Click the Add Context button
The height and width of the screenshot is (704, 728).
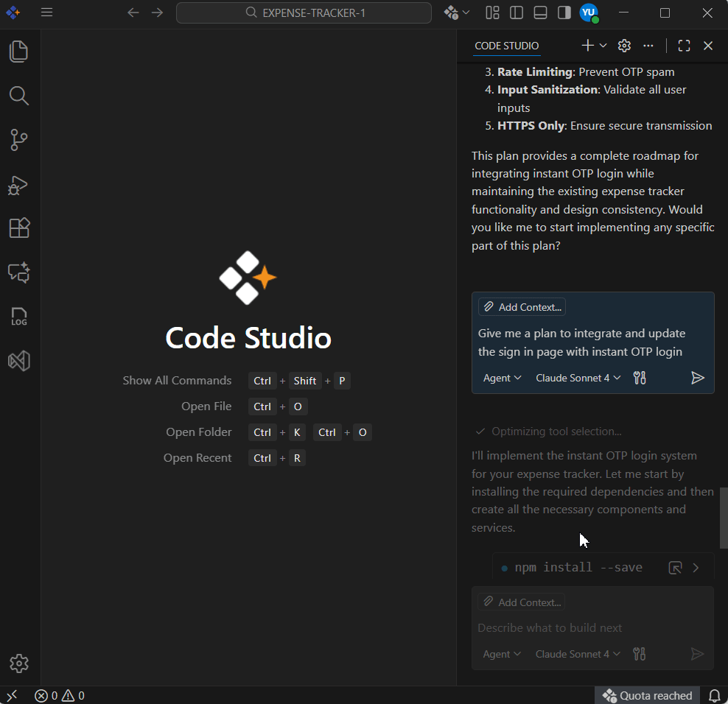pyautogui.click(x=522, y=307)
